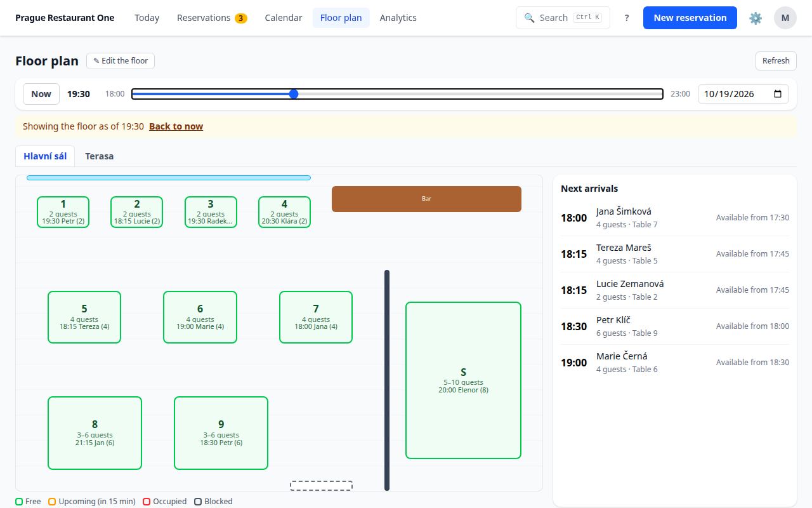Open Marie Černá's arrival
Viewport: 812px width, 508px height.
[x=675, y=363]
